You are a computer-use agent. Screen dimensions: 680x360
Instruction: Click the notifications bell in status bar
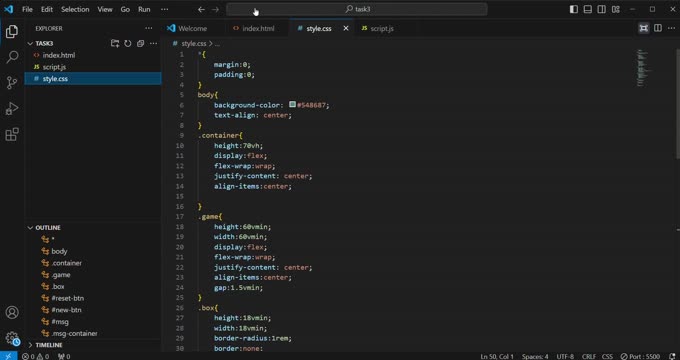(672, 357)
